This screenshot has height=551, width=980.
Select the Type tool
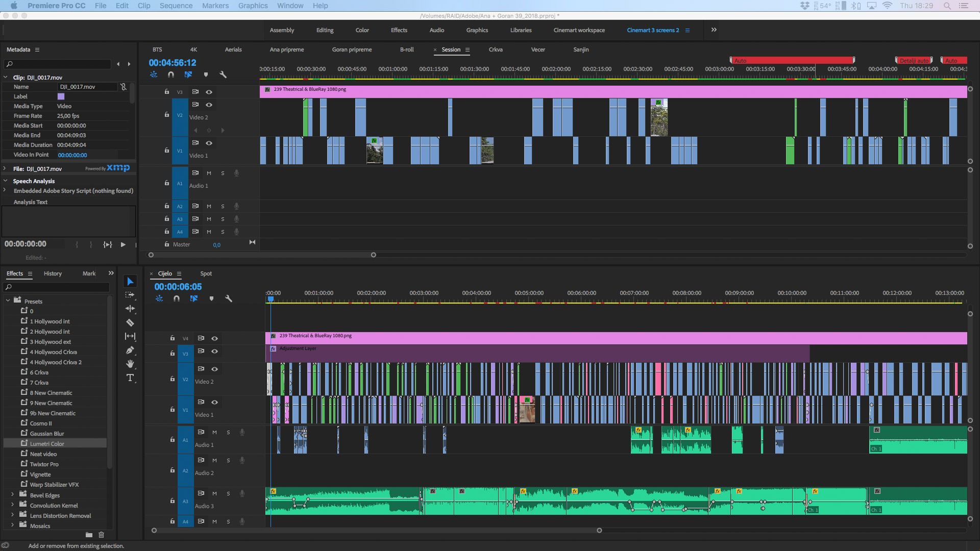[x=130, y=378]
